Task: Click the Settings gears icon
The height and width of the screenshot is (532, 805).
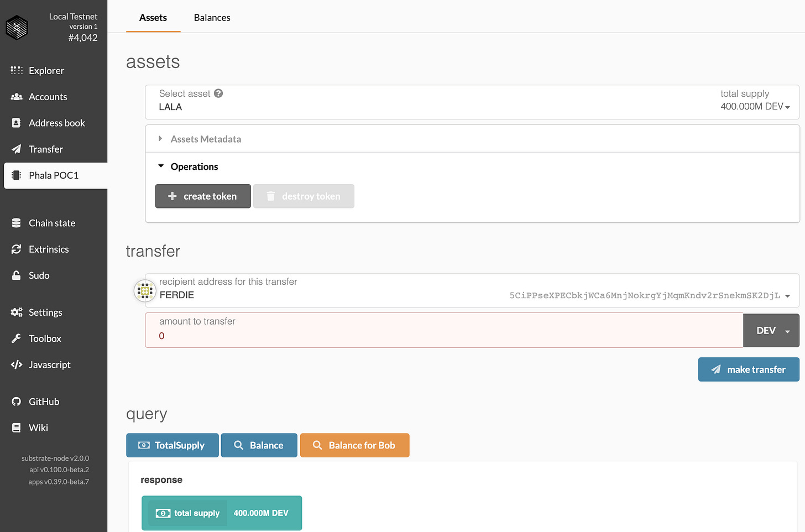Action: point(17,312)
